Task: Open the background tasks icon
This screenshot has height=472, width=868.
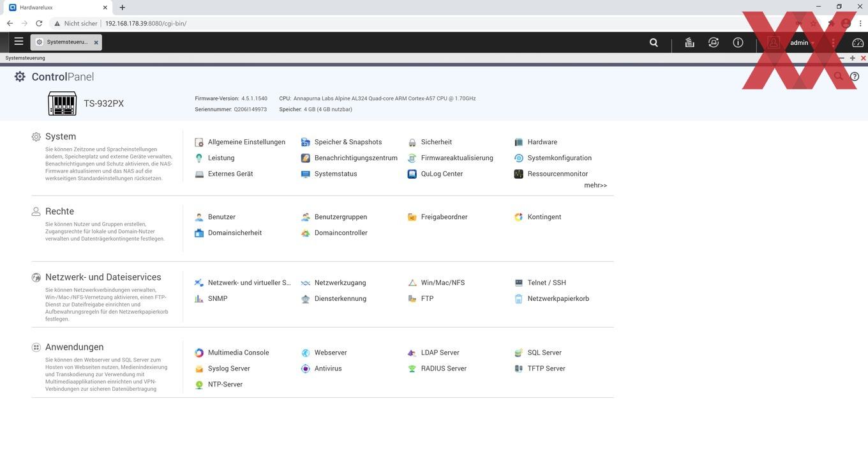Action: [689, 43]
